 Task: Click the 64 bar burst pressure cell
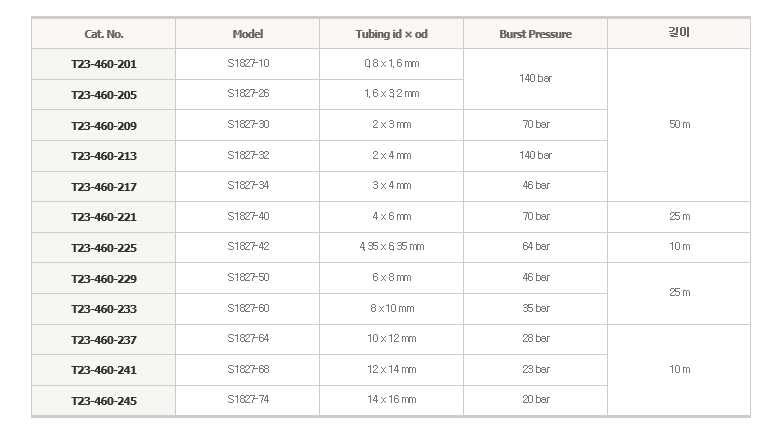[536, 246]
